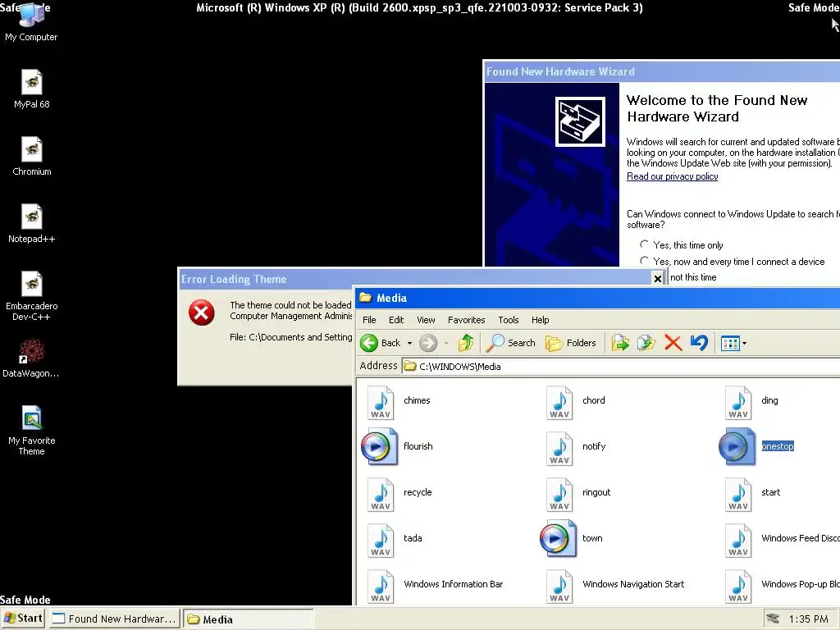The width and height of the screenshot is (840, 630).
Task: Click the system tray icon
Action: click(773, 619)
